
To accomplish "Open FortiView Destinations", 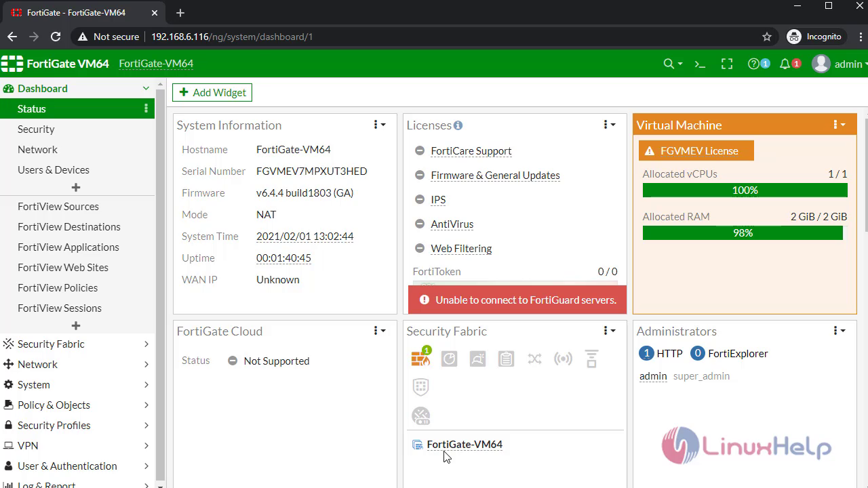I will tap(69, 226).
